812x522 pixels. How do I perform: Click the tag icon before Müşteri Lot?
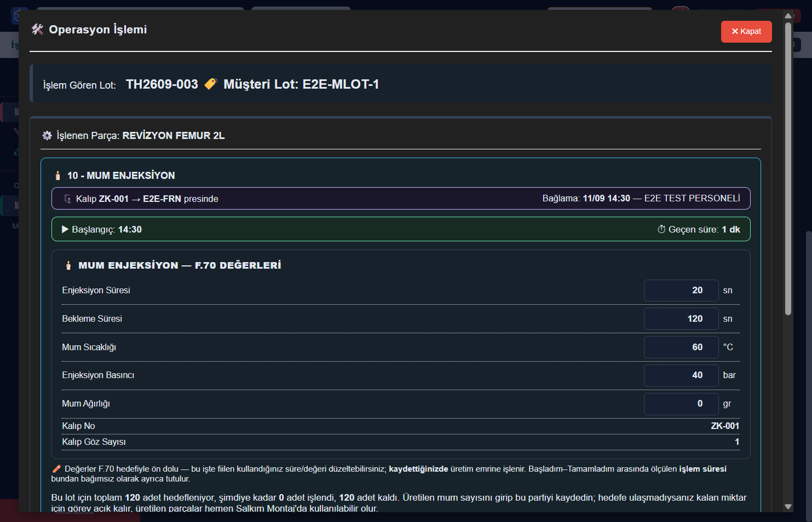coord(210,84)
